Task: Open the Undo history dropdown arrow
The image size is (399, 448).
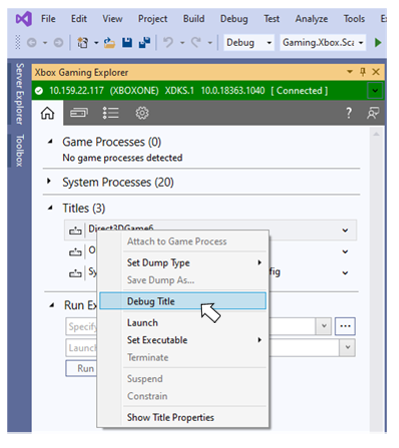Action: click(x=182, y=43)
